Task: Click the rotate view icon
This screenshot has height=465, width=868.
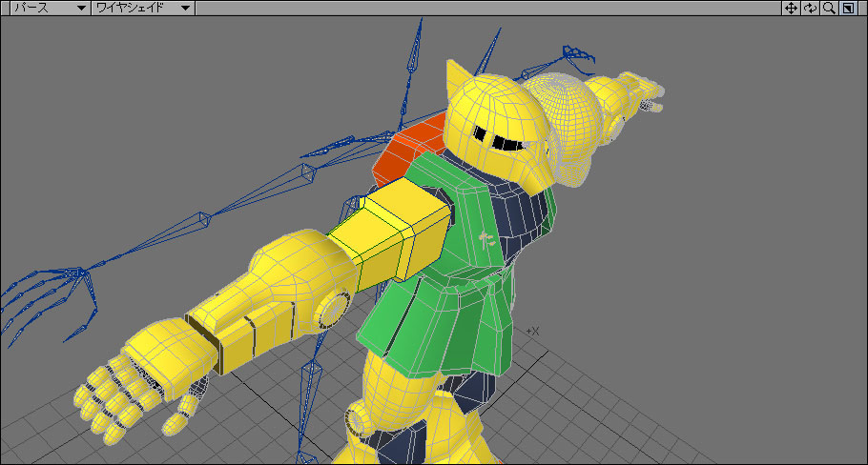Action: pos(810,8)
